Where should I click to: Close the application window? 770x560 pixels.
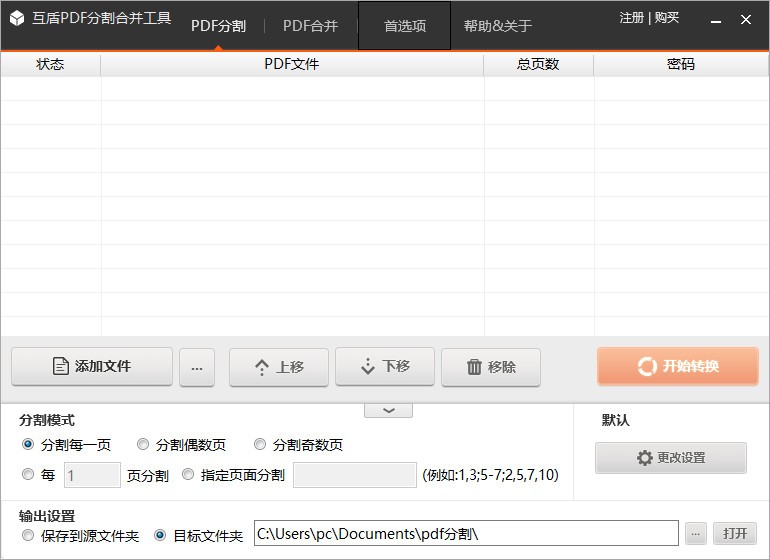pyautogui.click(x=746, y=20)
